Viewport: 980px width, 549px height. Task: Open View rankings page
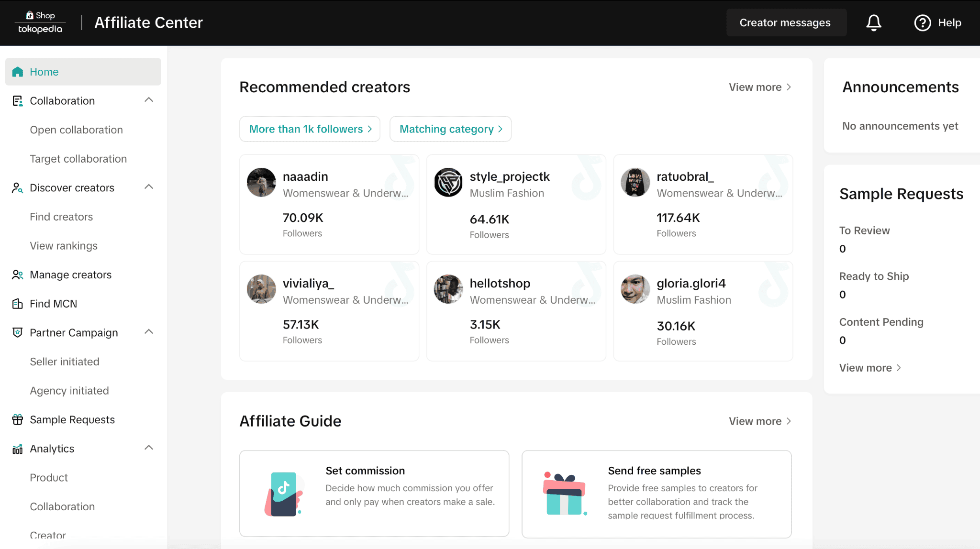coord(64,246)
